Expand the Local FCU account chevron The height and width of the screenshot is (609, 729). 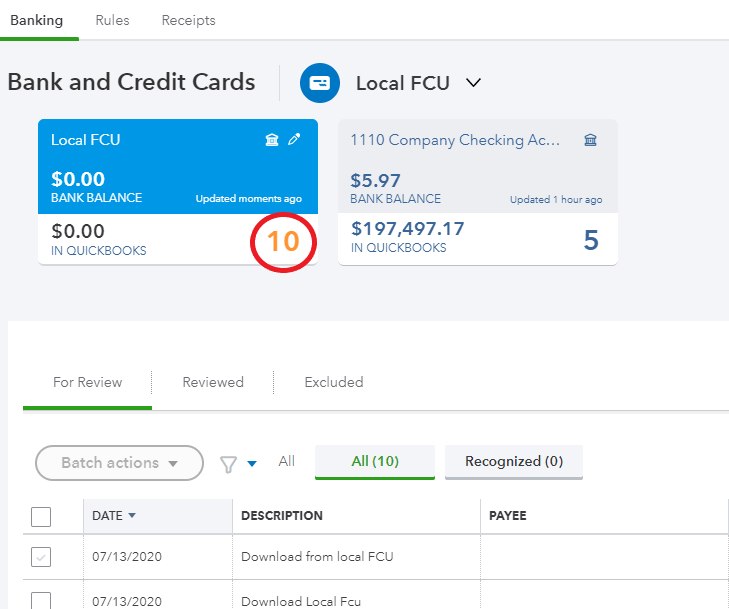473,83
